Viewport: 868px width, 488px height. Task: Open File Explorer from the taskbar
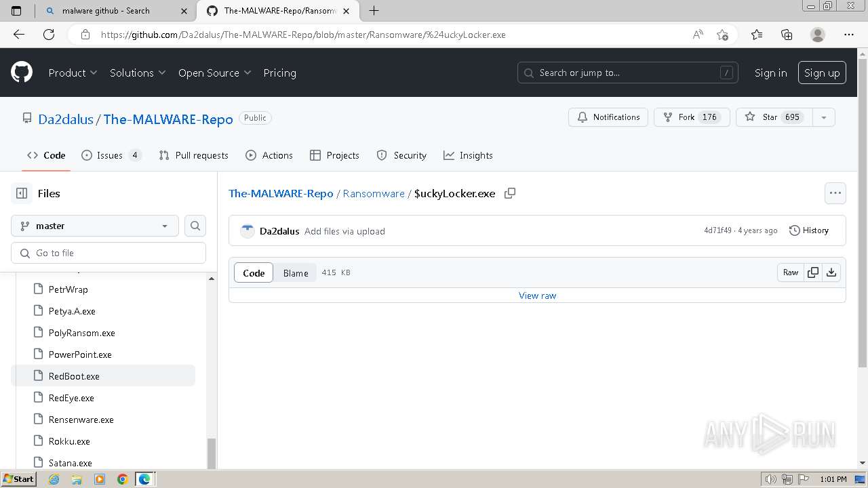(x=77, y=479)
